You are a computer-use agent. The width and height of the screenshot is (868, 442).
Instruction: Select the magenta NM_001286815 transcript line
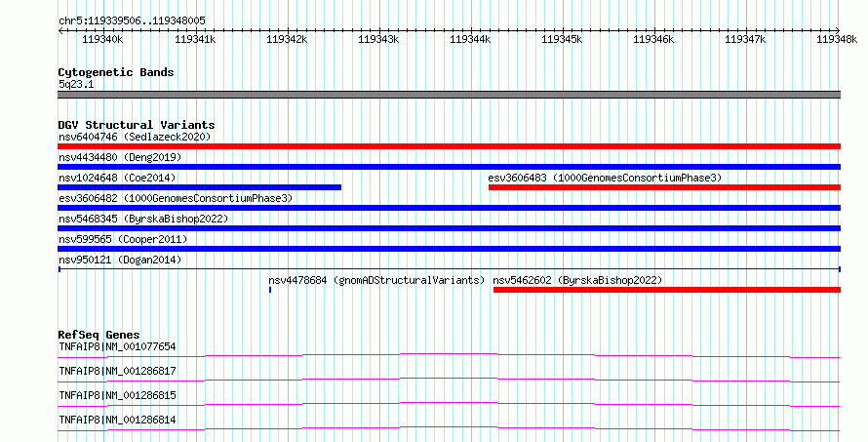pyautogui.click(x=449, y=404)
